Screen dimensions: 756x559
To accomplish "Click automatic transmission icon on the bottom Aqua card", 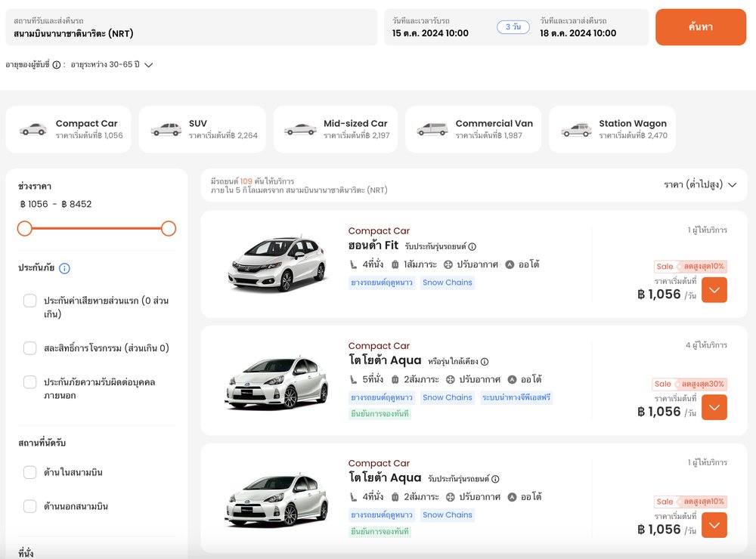I will click(512, 497).
